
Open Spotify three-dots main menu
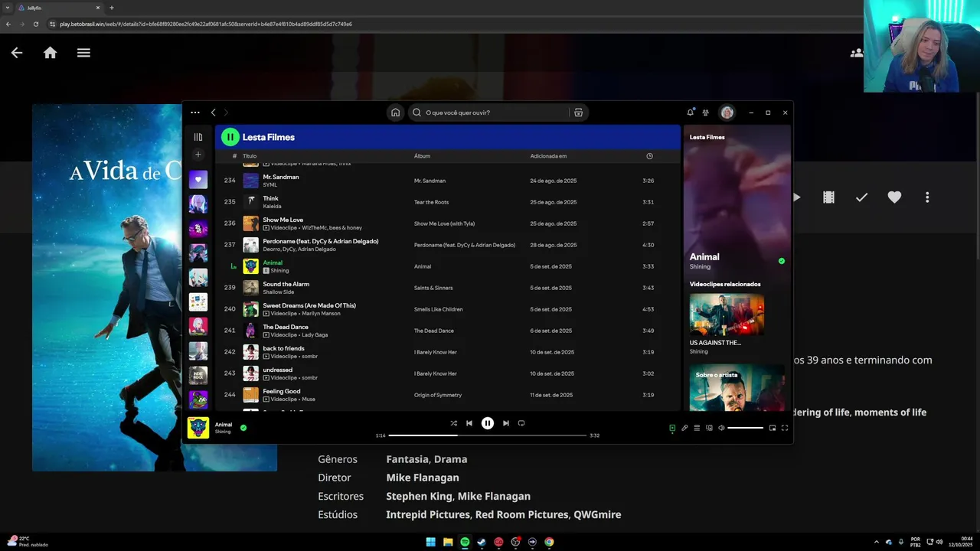[195, 112]
